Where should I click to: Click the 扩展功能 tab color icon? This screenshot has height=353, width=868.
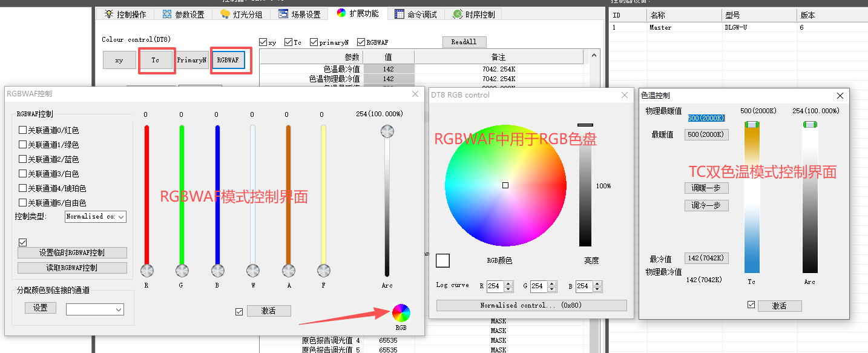[341, 13]
